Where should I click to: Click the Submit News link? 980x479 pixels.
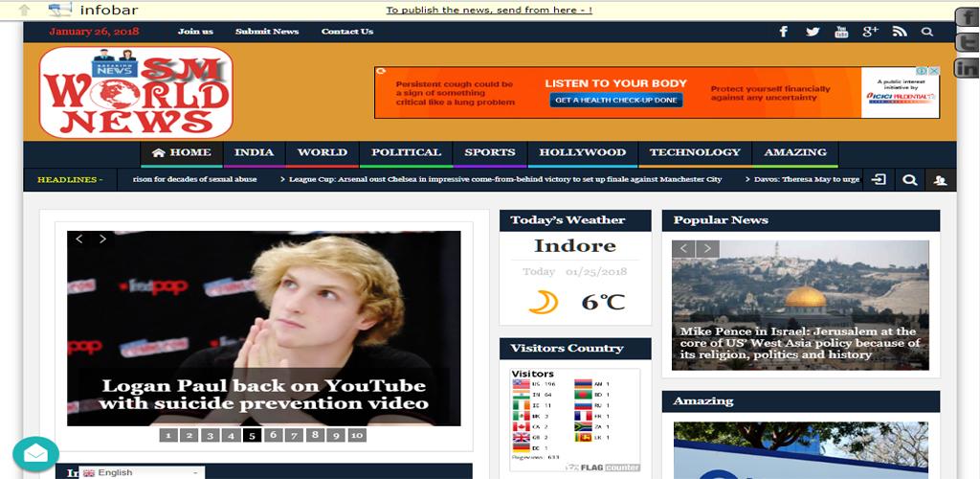(x=267, y=32)
